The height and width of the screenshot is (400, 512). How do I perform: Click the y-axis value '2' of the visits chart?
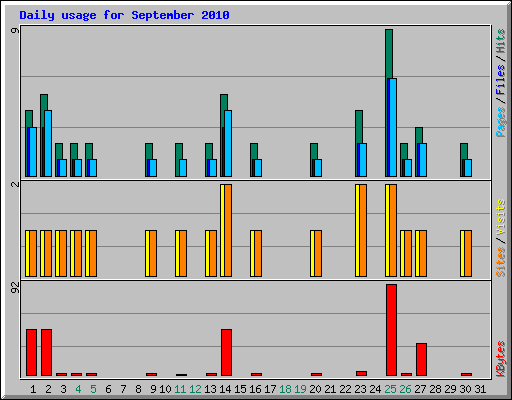click(x=15, y=184)
